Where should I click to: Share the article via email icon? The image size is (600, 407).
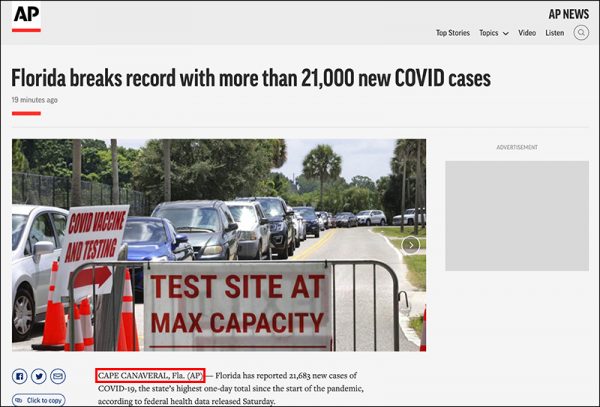pos(58,376)
